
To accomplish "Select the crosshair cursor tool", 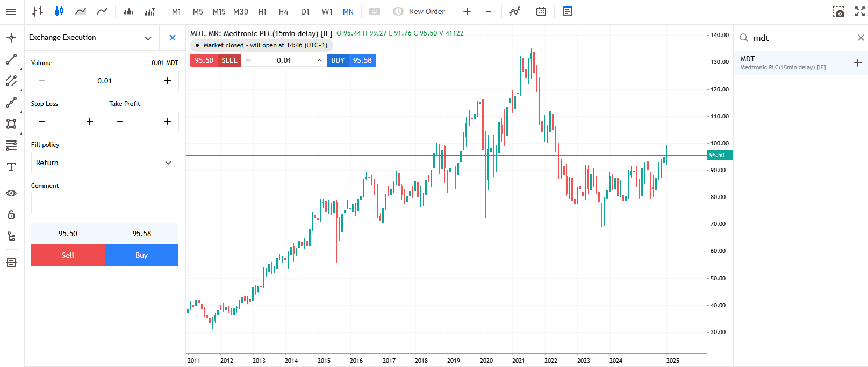I will 11,38.
